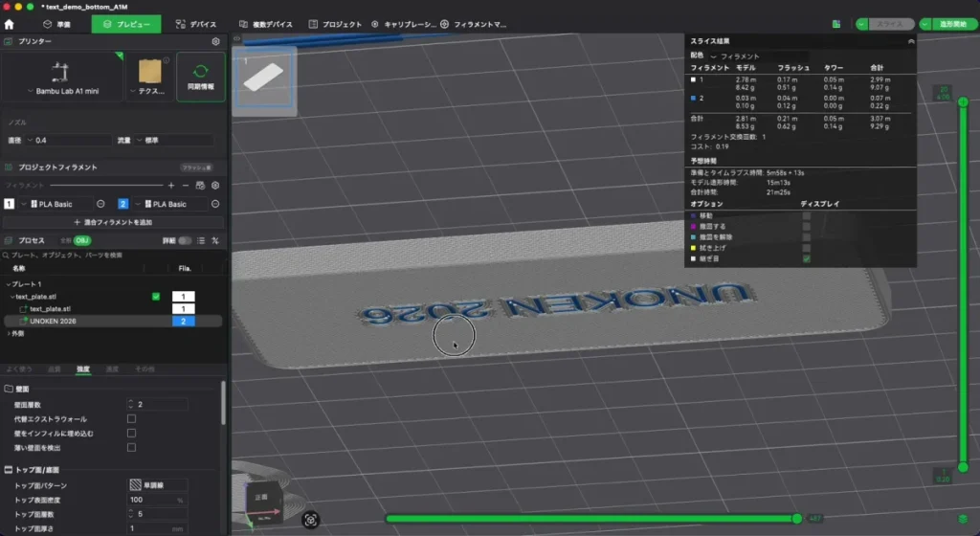Add a filament with the plus icon
Viewport: 980px width, 536px height.
[171, 186]
